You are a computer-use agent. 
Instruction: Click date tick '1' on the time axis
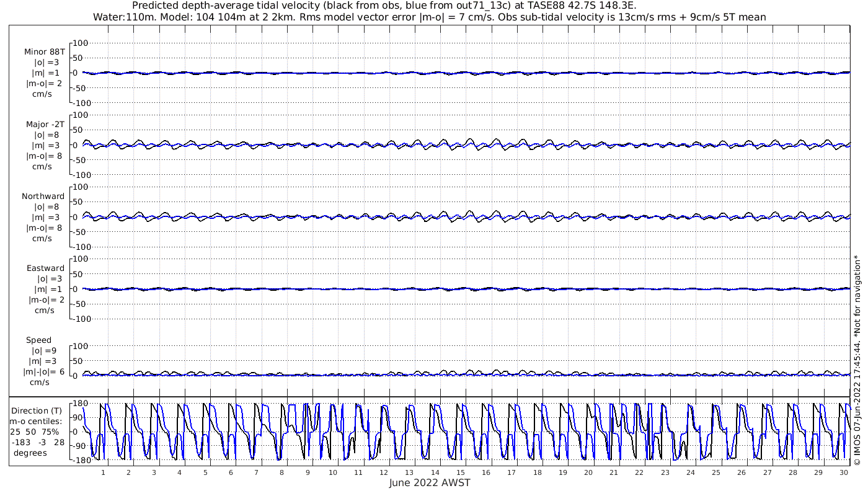pos(103,472)
